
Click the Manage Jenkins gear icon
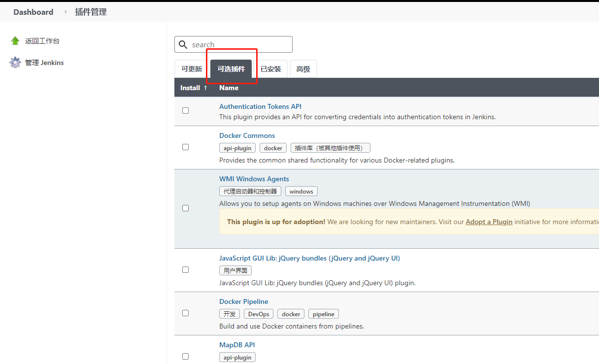click(15, 63)
